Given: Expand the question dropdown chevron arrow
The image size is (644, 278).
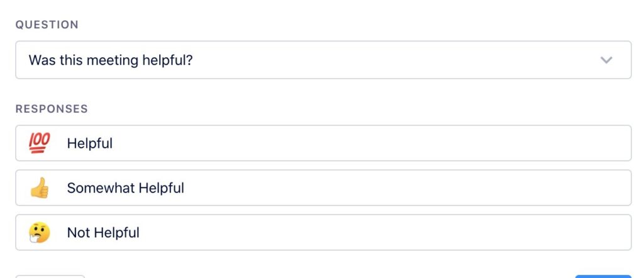Looking at the screenshot, I should [606, 60].
